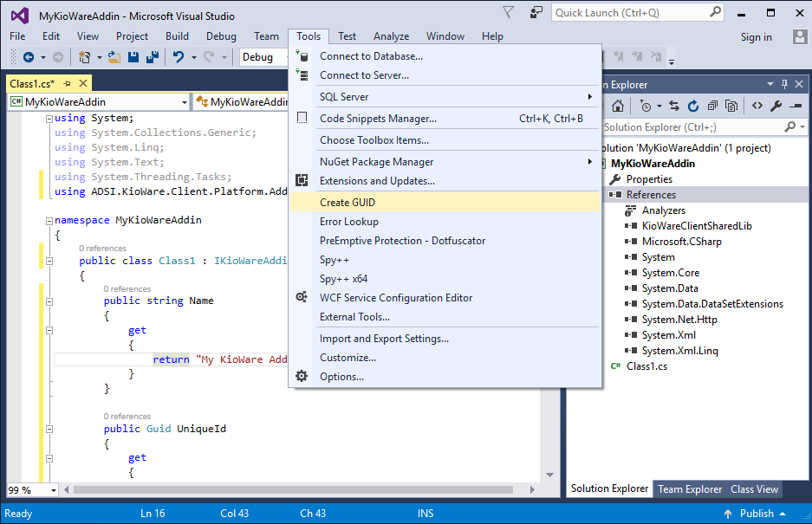Viewport: 812px width, 524px height.
Task: Open Extensions and Updates
Action: (x=445, y=181)
